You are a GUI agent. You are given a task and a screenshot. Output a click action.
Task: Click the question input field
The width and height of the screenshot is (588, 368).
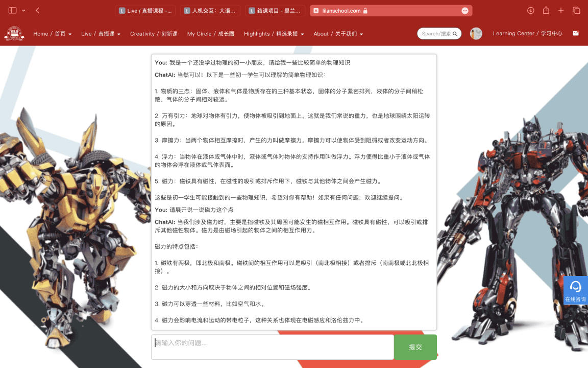[273, 347]
